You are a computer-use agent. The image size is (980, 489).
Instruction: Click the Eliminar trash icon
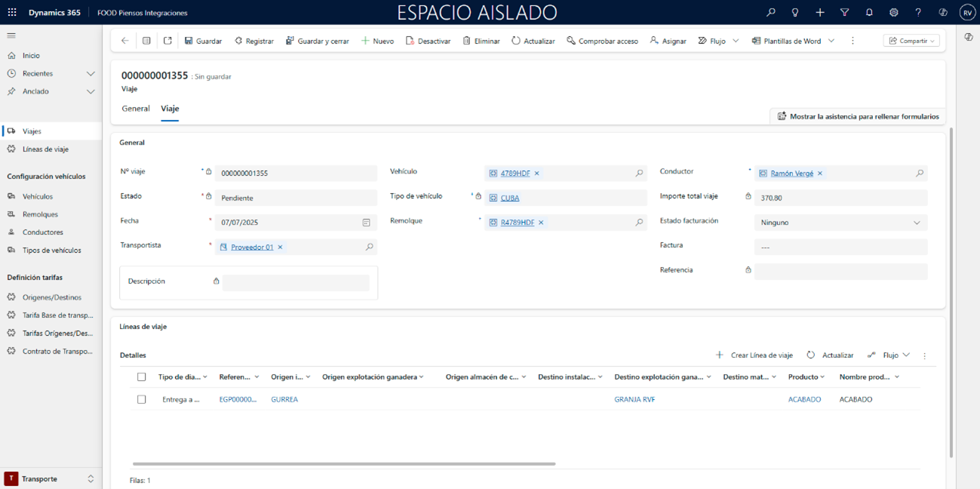click(468, 41)
